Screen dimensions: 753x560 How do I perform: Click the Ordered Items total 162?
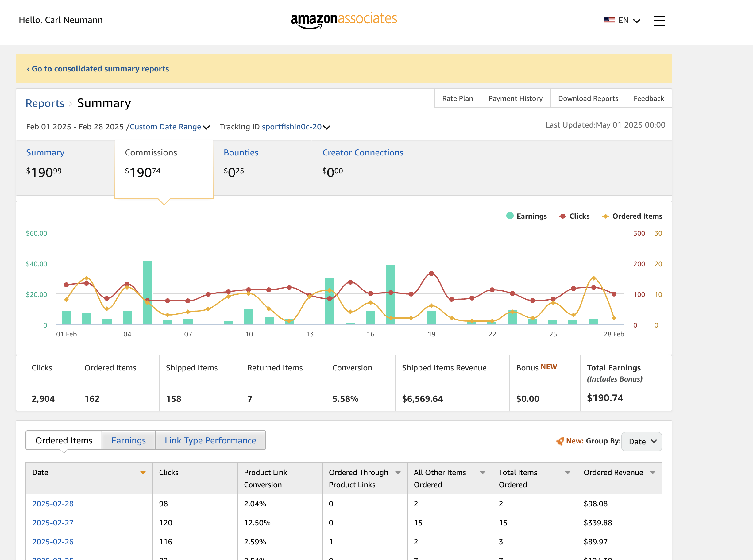pyautogui.click(x=92, y=398)
